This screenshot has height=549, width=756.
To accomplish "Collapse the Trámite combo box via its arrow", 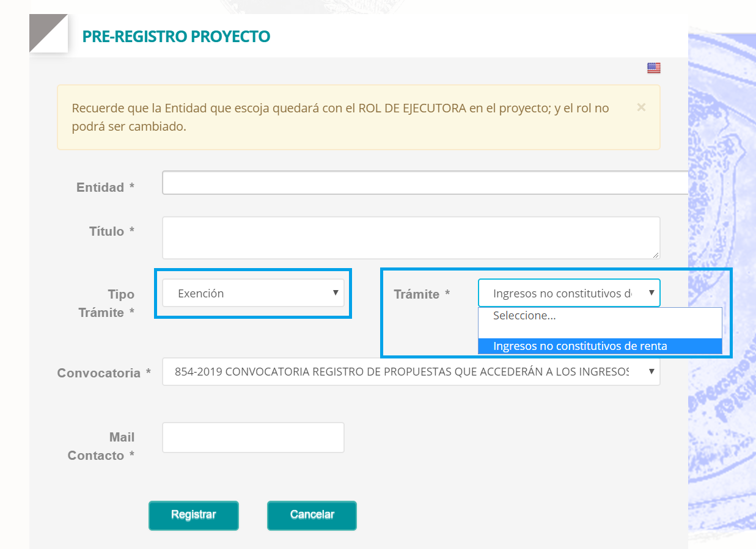I will (651, 293).
